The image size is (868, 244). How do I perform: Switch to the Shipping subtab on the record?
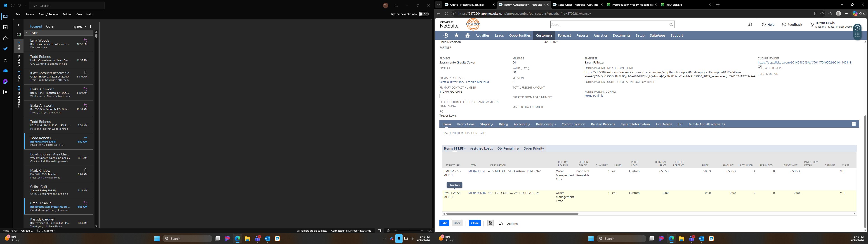tap(487, 124)
